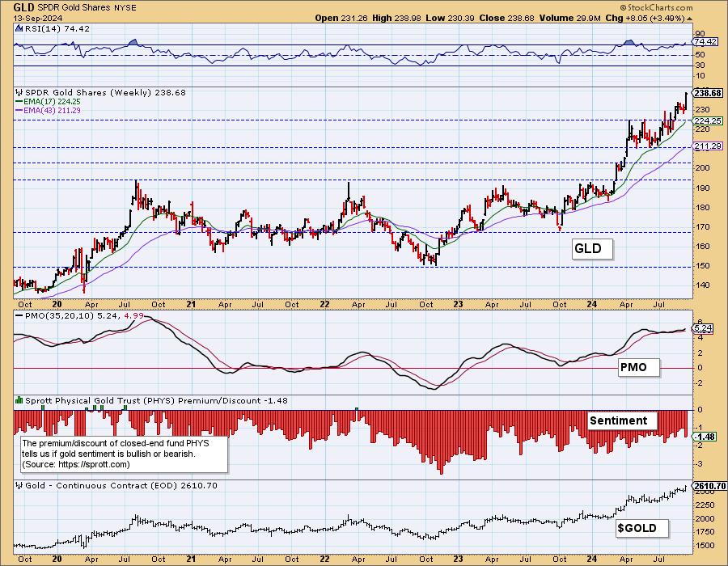
Task: Click the 224.25 EMA tag on the right axis
Action: click(x=708, y=120)
